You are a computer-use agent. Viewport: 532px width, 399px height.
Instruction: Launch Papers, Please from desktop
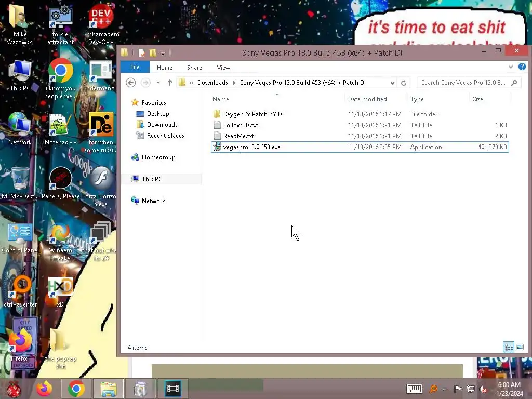(60, 183)
